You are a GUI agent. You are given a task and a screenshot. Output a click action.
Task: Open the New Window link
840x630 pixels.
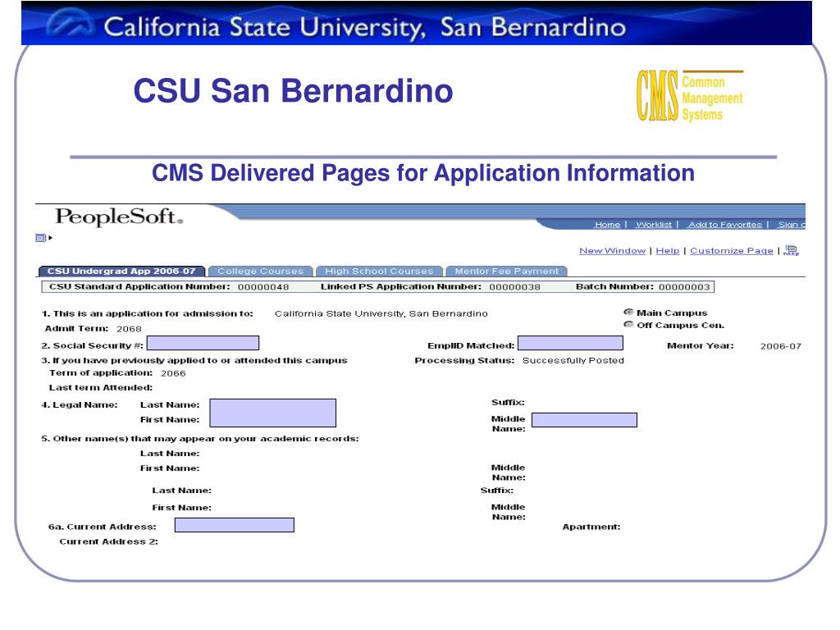click(612, 251)
